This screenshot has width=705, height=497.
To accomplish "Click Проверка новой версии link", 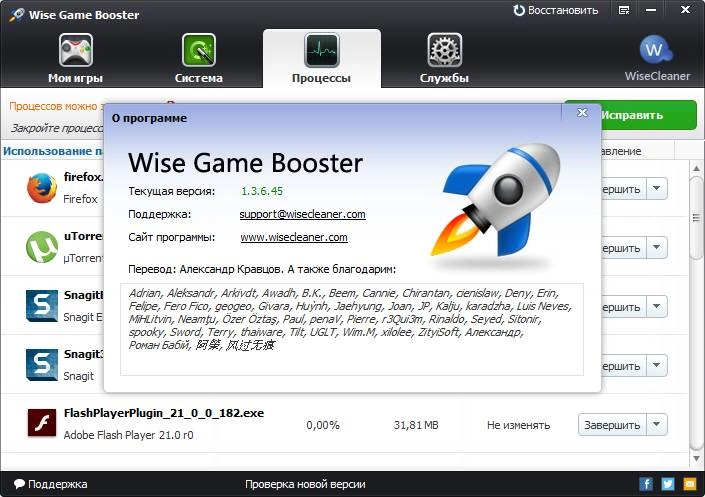I will pyautogui.click(x=305, y=484).
